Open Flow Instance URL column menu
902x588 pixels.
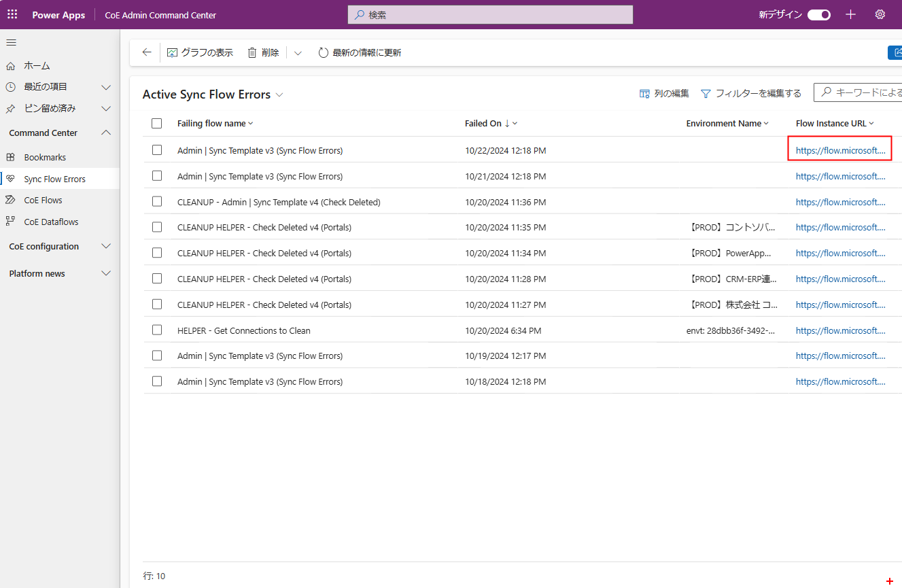[x=835, y=123]
